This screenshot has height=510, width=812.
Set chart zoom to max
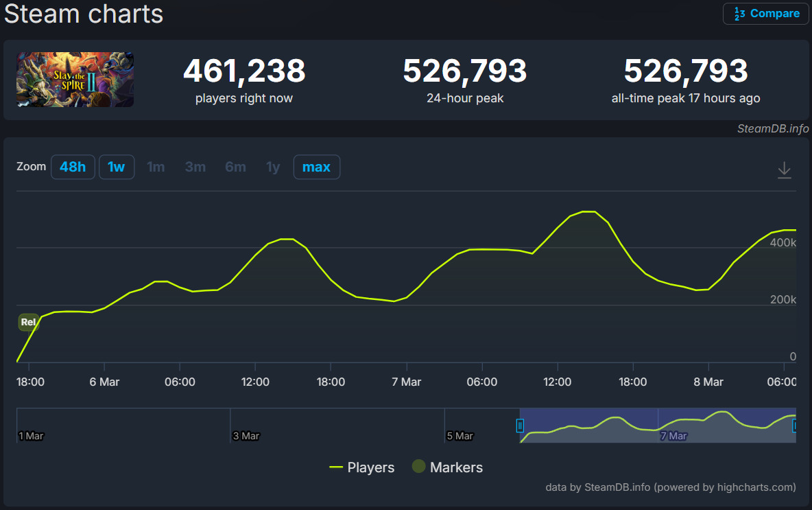(316, 167)
